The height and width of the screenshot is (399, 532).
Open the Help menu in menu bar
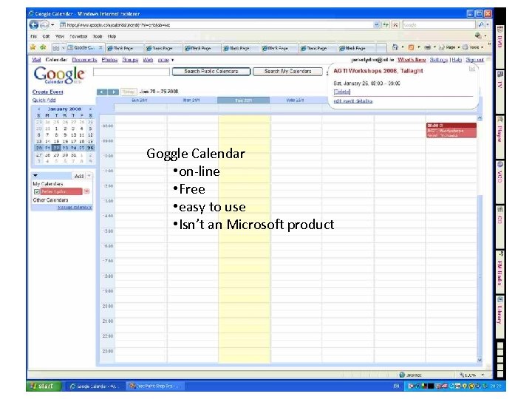pos(112,36)
